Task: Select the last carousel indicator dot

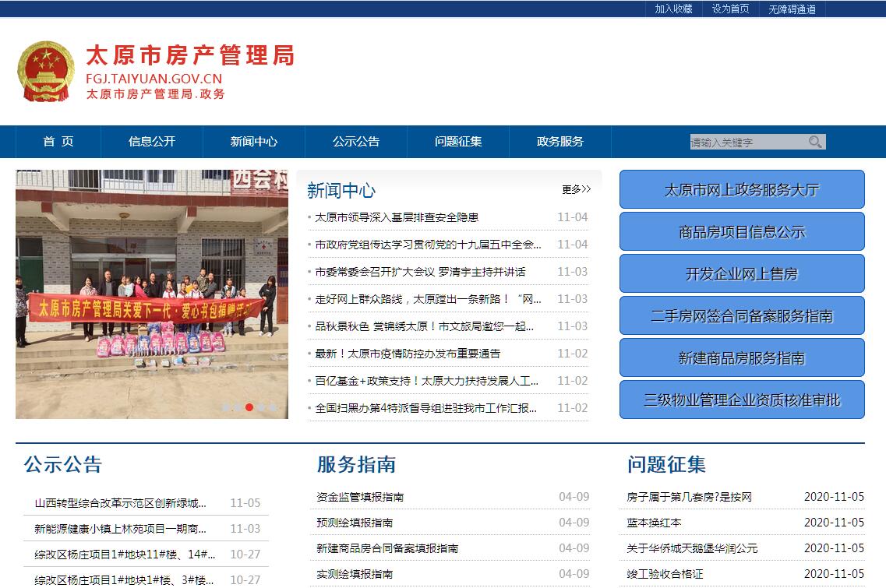Action: tap(273, 407)
